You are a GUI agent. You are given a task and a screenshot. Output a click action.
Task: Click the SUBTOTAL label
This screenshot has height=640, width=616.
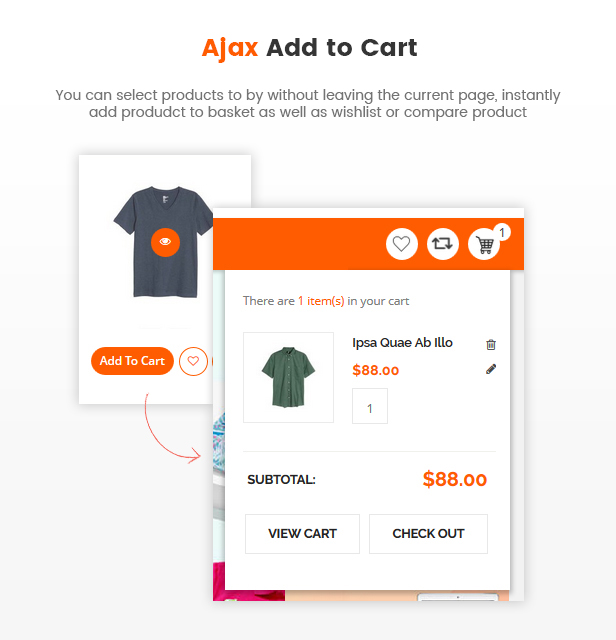282,480
